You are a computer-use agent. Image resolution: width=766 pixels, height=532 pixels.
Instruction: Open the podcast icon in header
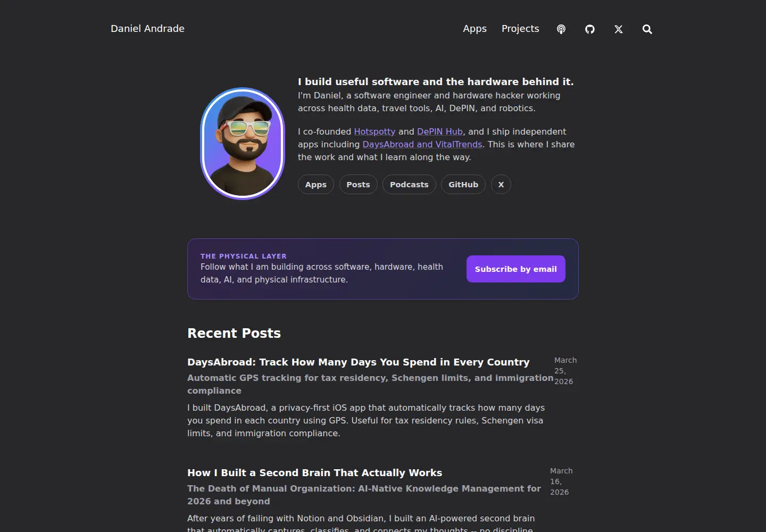pyautogui.click(x=561, y=29)
